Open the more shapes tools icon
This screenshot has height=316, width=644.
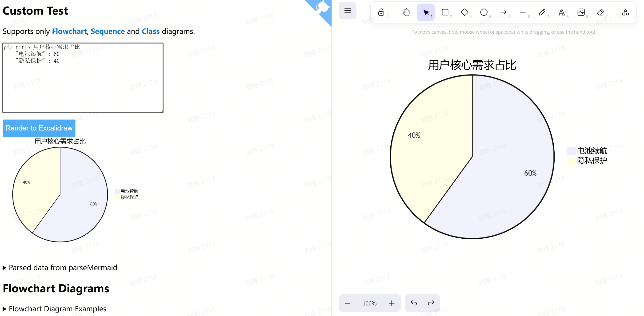[625, 12]
